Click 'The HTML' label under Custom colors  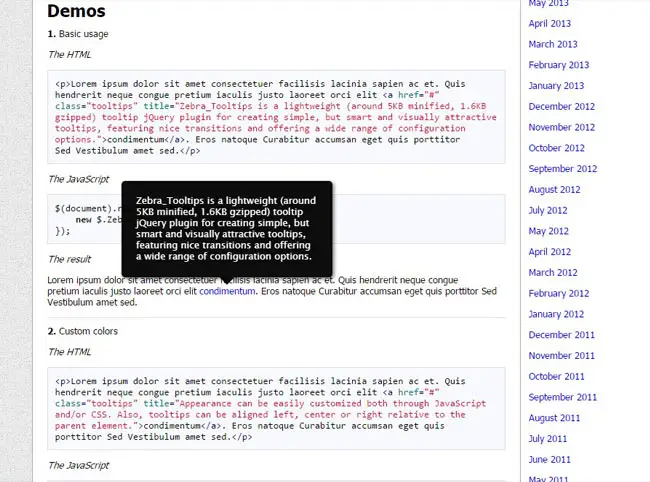pyautogui.click(x=69, y=352)
